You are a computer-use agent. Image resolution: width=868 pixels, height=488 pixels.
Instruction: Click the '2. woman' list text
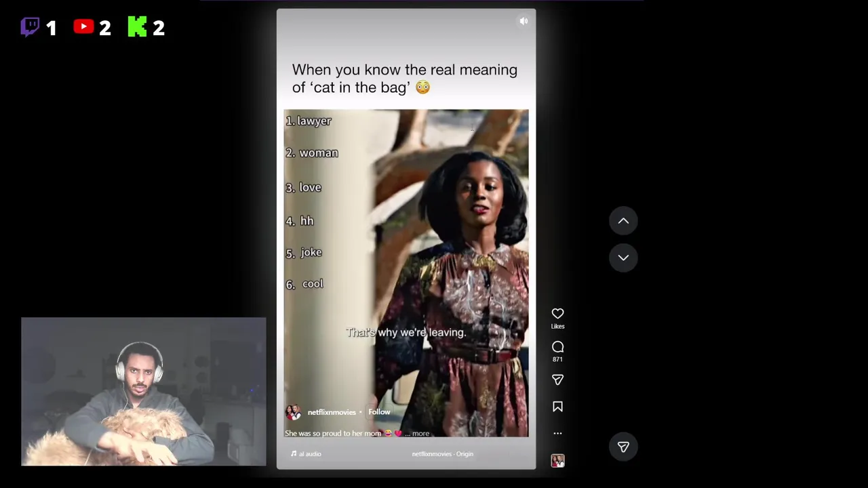coord(312,153)
